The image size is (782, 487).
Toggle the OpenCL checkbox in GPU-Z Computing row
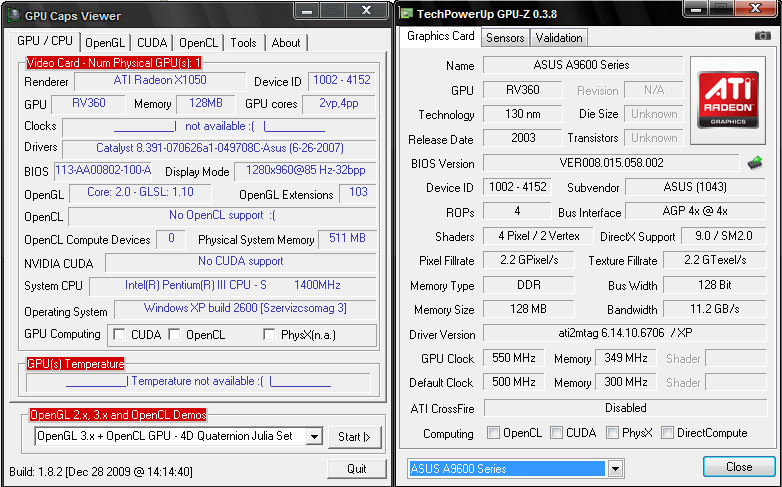pyautogui.click(x=493, y=433)
